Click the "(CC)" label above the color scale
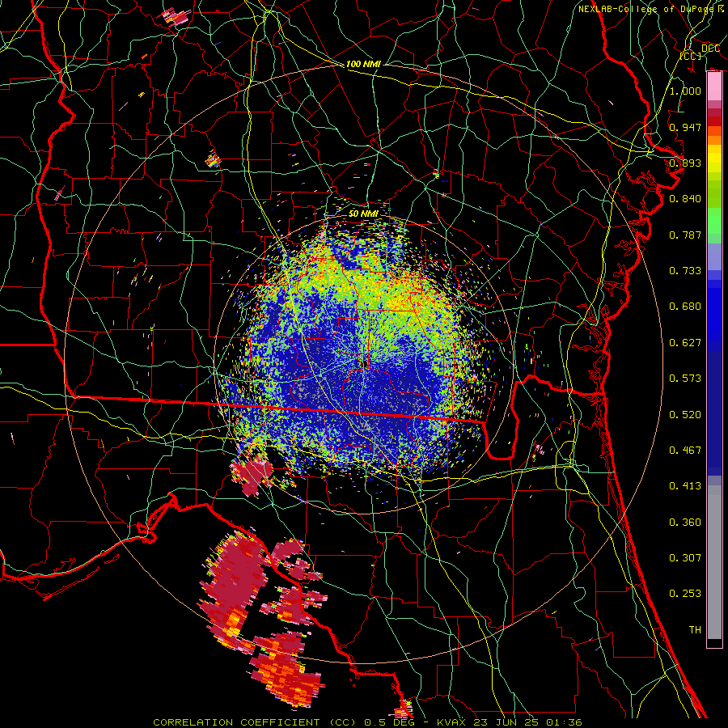The image size is (728, 728). [x=691, y=56]
